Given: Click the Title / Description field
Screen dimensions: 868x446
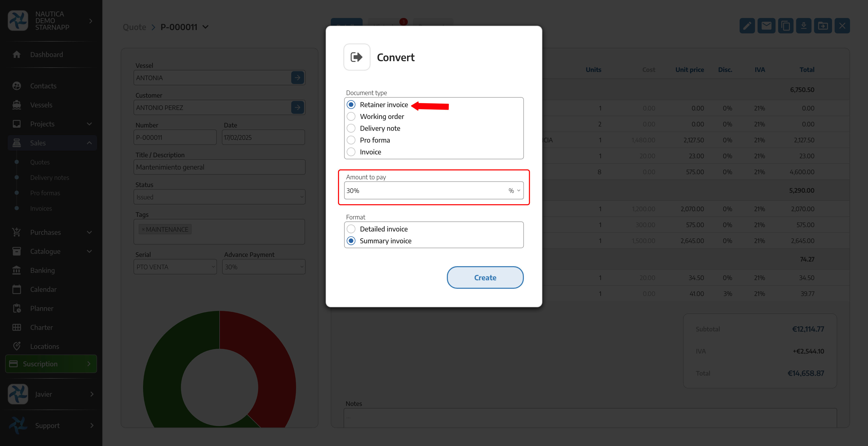Looking at the screenshot, I should pyautogui.click(x=219, y=167).
